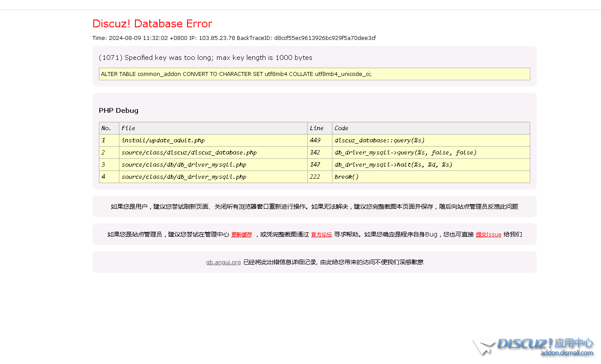Image resolution: width=601 pixels, height=364 pixels.
Task: Click the DISCUZ! 应用中心 logo
Action: (x=545, y=344)
